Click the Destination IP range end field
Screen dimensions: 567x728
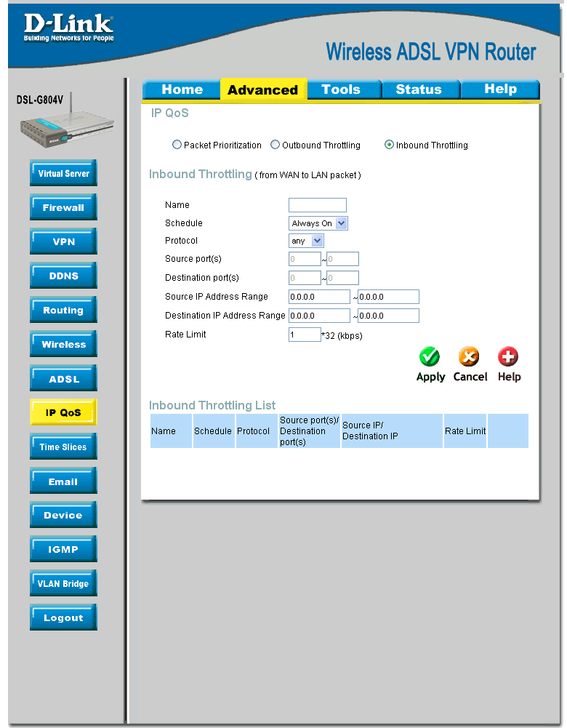[388, 316]
